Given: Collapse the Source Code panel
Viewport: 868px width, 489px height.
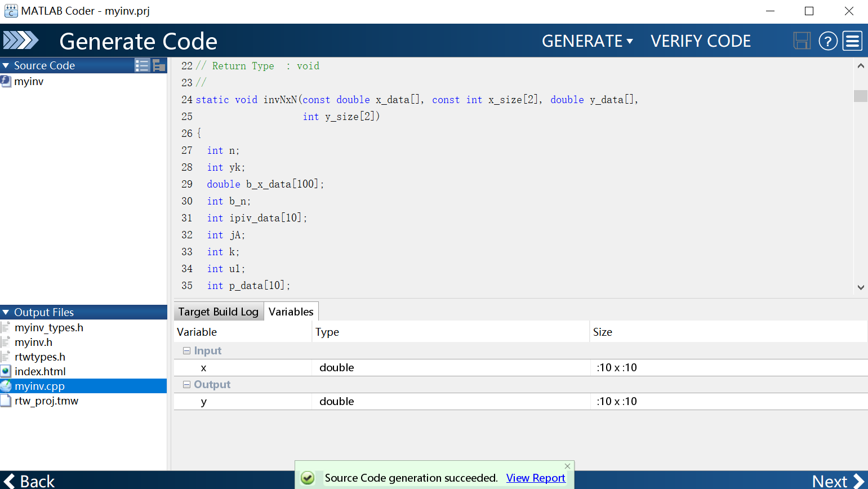Looking at the screenshot, I should coord(6,65).
